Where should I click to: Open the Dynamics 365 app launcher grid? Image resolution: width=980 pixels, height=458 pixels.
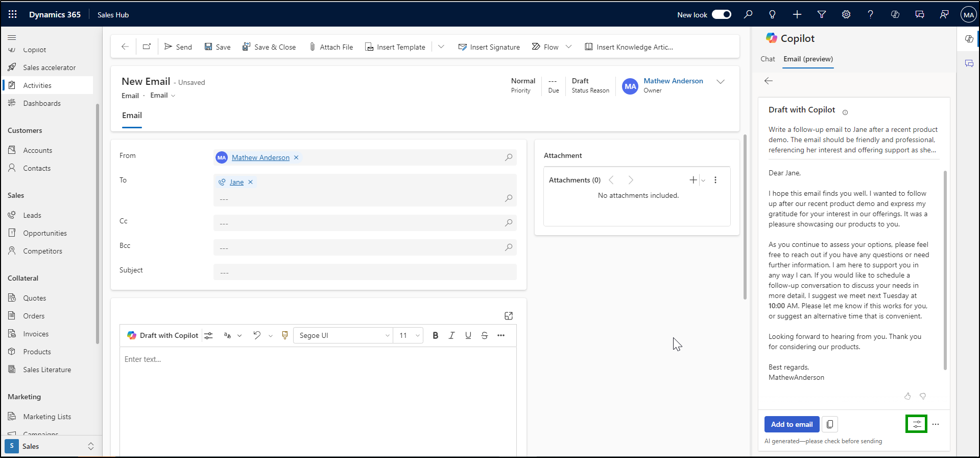pyautogui.click(x=13, y=14)
